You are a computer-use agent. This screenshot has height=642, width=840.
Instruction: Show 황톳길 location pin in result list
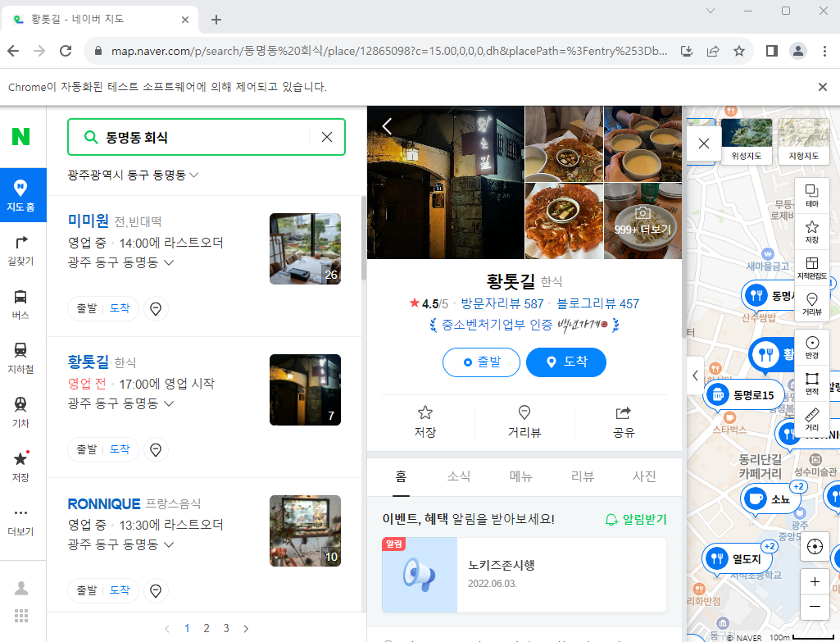pyautogui.click(x=156, y=449)
